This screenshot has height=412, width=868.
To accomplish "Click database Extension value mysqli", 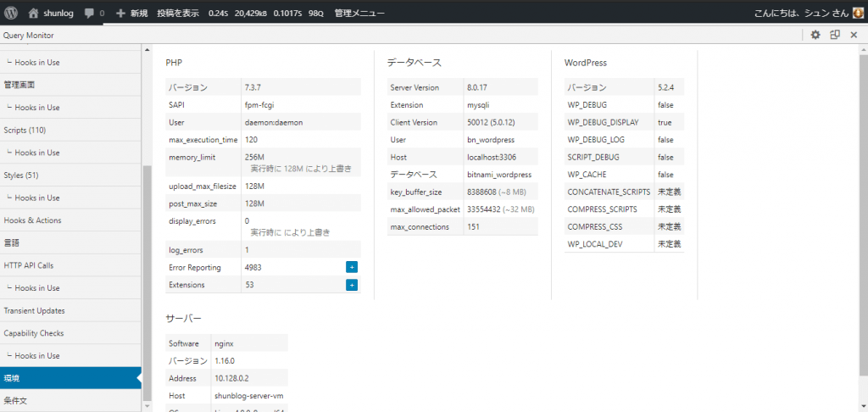I will tap(478, 104).
